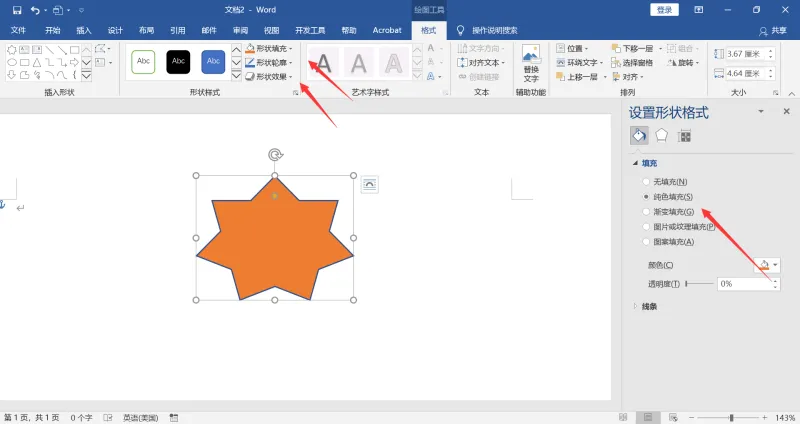Select the Effects pentagon tab in format pane
The height and width of the screenshot is (424, 800).
[x=662, y=136]
